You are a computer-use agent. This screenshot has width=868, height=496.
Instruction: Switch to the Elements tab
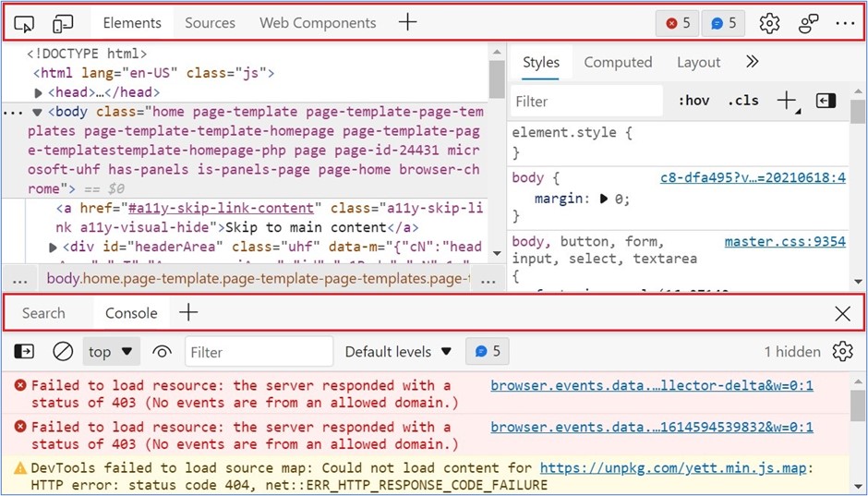(132, 23)
